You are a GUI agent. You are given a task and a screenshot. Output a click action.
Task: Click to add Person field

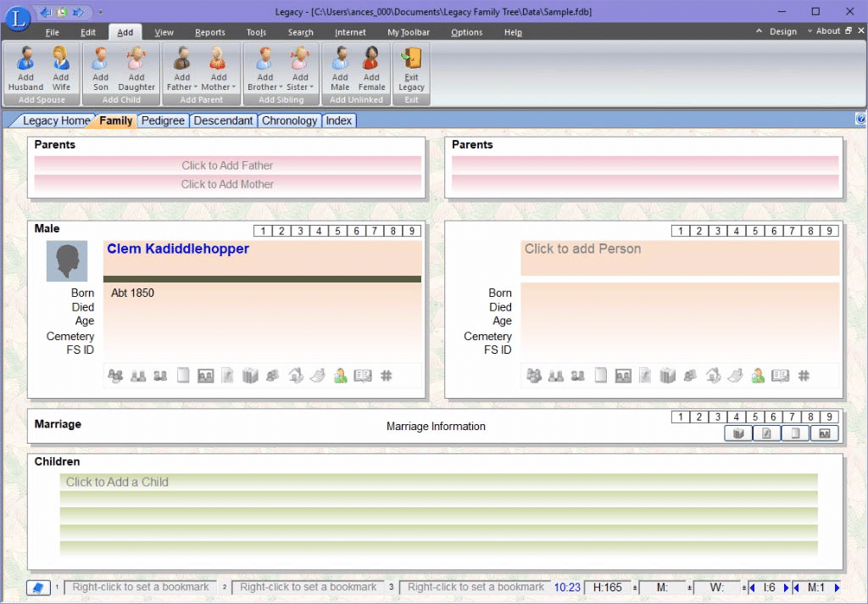click(x=680, y=258)
